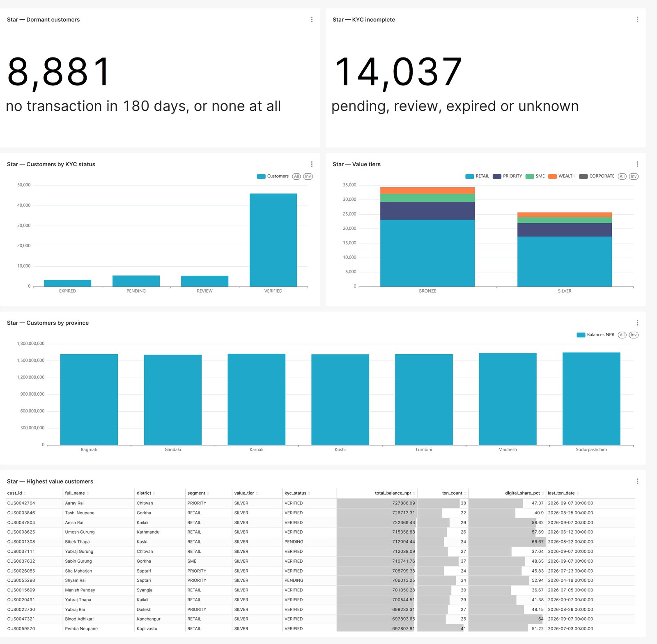Open the Value tiers chart options menu
Image resolution: width=657 pixels, height=644 pixels.
click(x=637, y=164)
